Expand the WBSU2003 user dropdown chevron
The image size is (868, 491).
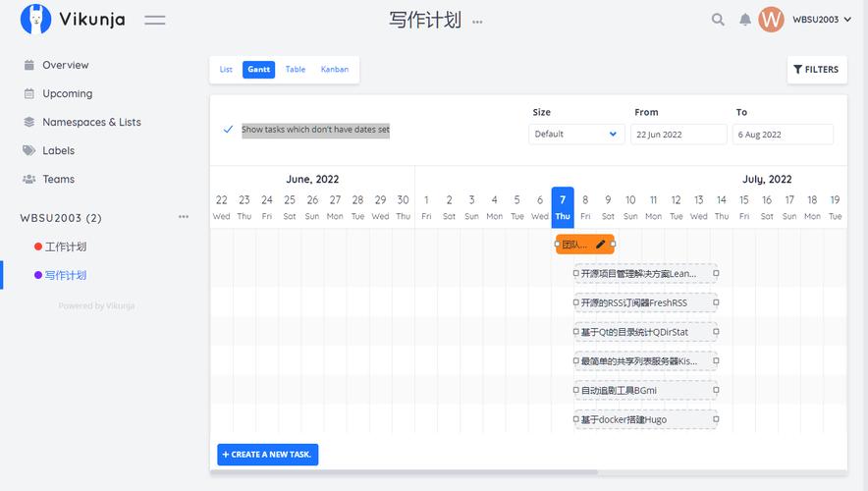coord(847,20)
